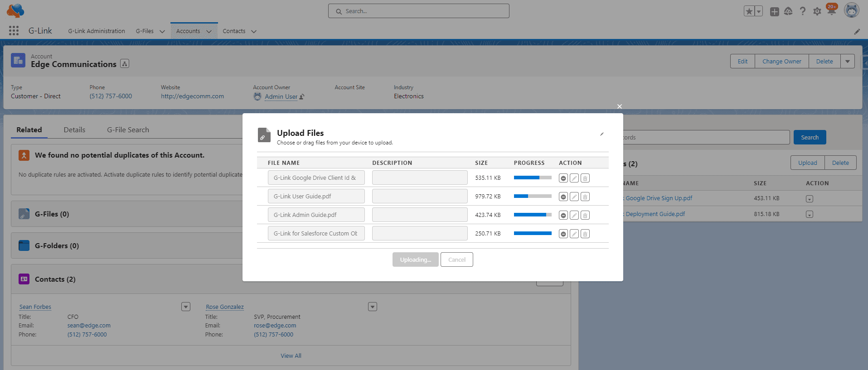The image size is (868, 370).
Task: Open the G-Files navigation tab
Action: pos(145,31)
